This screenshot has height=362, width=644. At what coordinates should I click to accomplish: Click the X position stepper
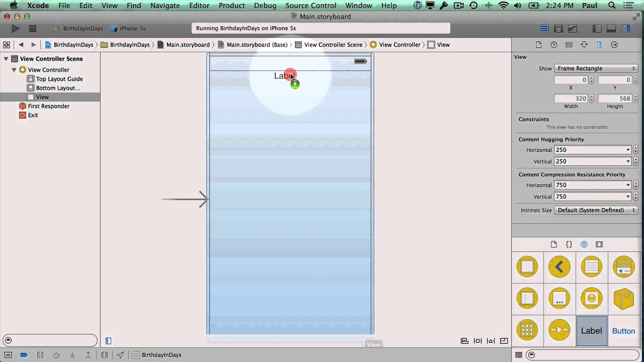[x=591, y=80]
